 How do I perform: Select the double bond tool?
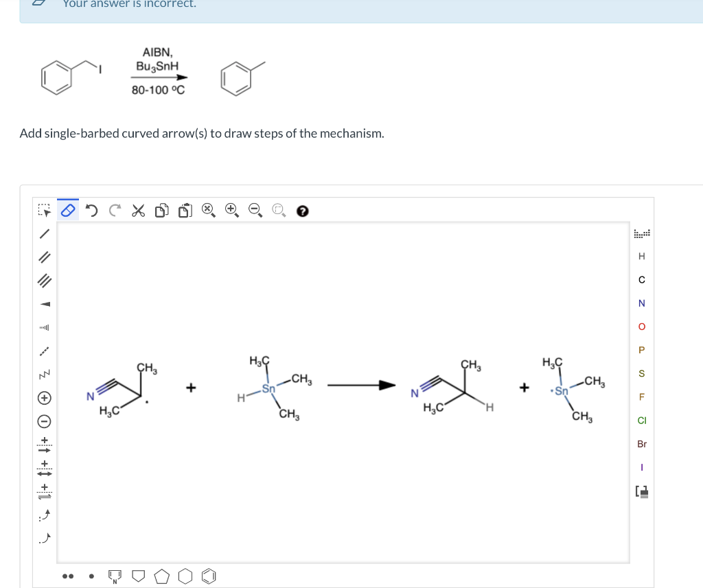tap(44, 258)
